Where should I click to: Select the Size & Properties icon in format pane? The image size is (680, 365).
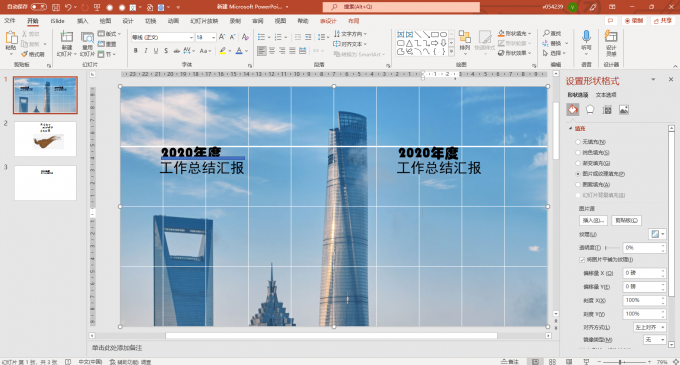click(607, 110)
